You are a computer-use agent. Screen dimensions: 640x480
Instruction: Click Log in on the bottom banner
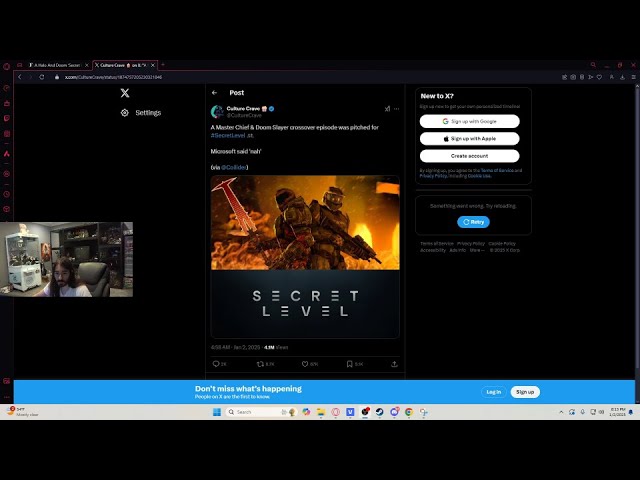(x=493, y=392)
